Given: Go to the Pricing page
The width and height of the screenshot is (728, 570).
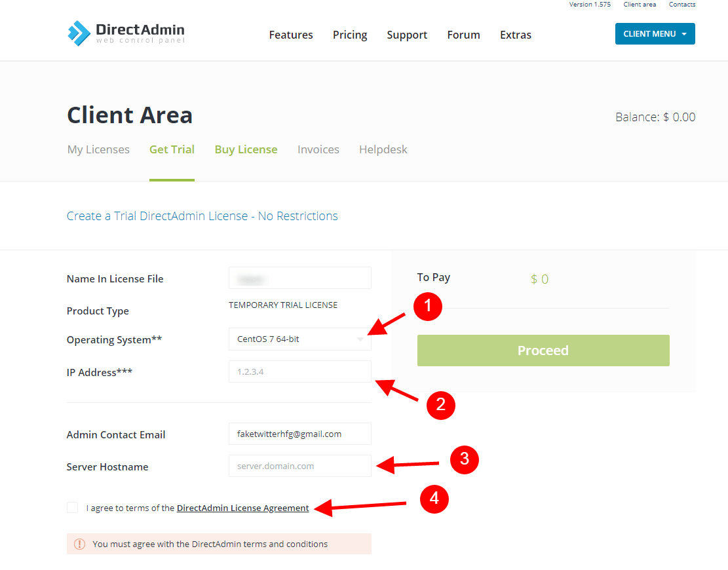Looking at the screenshot, I should tap(350, 35).
